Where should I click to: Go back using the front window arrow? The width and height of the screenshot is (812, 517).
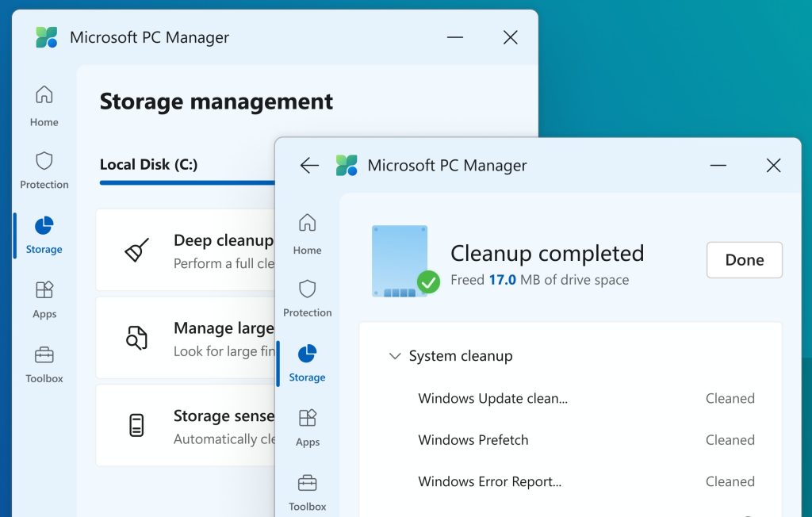click(x=309, y=165)
